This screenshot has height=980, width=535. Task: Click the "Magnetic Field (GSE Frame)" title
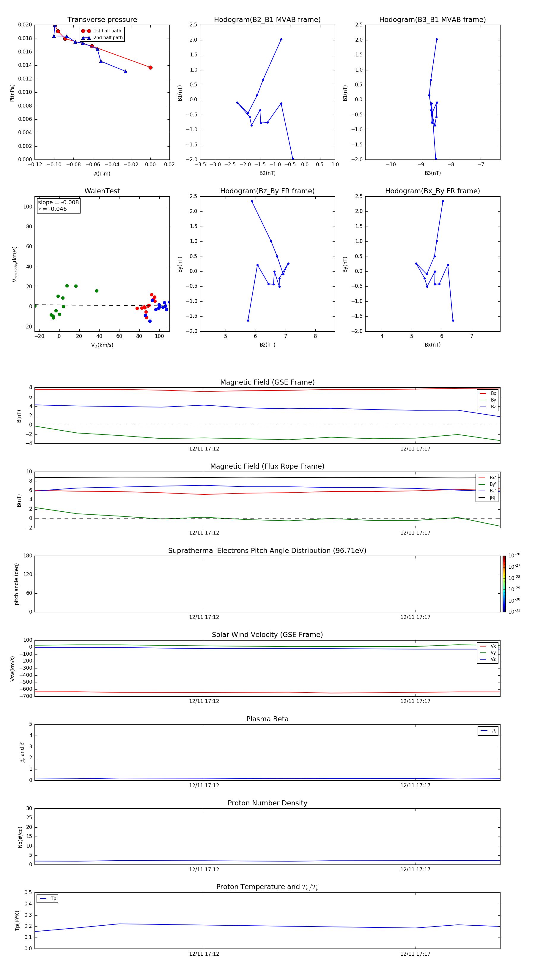pyautogui.click(x=267, y=382)
